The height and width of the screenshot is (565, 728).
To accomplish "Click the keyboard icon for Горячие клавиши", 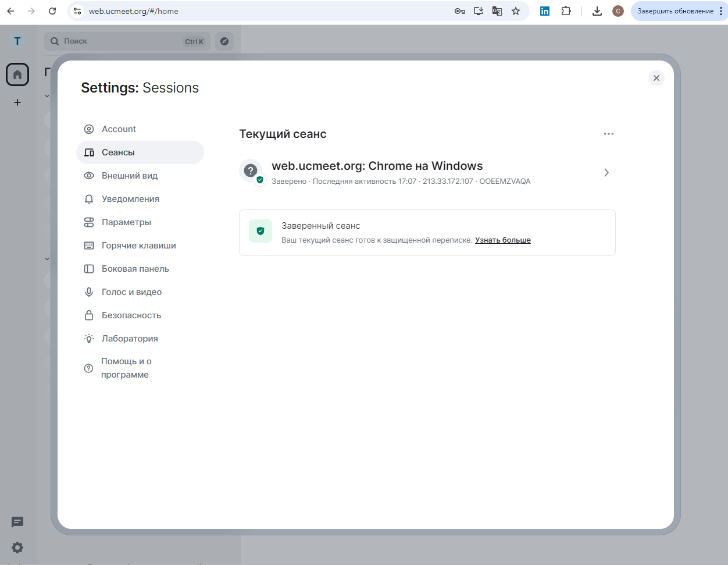I will [x=88, y=245].
